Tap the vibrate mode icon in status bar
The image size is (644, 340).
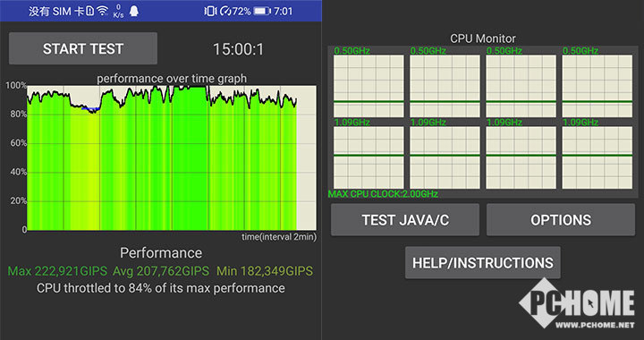coord(210,11)
